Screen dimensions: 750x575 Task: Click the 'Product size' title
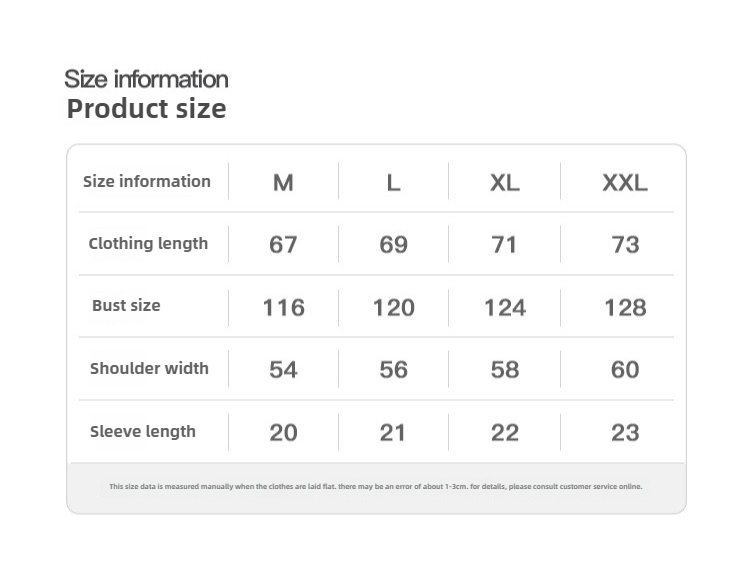click(x=146, y=109)
